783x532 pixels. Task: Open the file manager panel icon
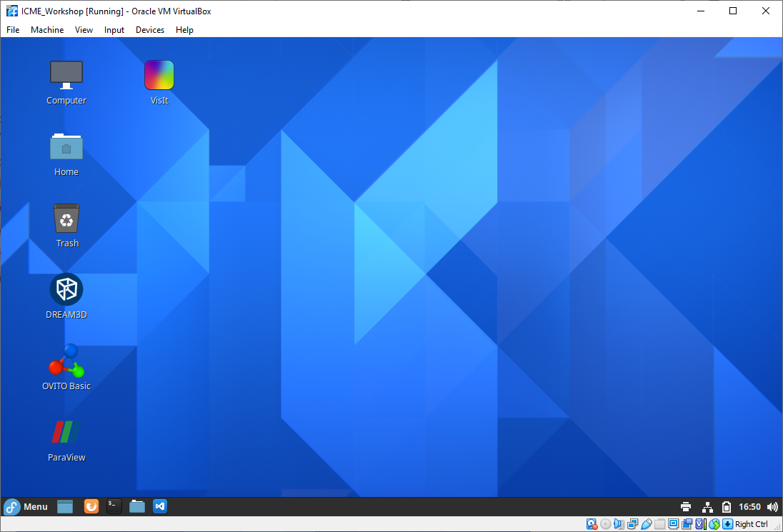point(137,506)
